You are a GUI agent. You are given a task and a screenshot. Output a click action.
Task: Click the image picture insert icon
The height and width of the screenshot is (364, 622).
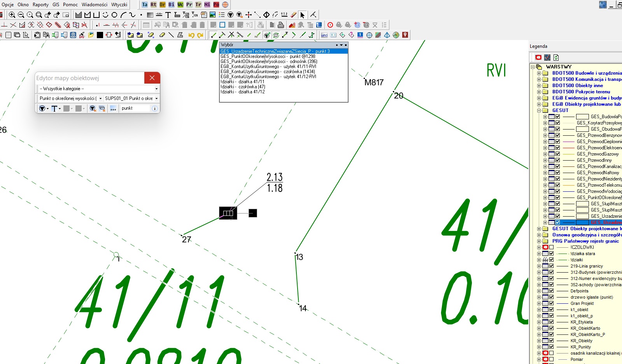pyautogui.click(x=212, y=15)
